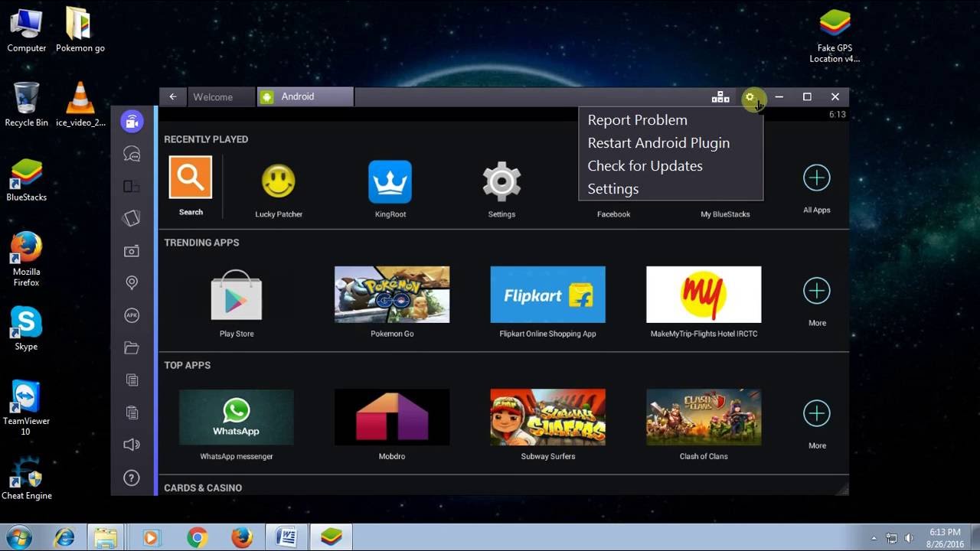Open Subway Surfers tile

547,417
